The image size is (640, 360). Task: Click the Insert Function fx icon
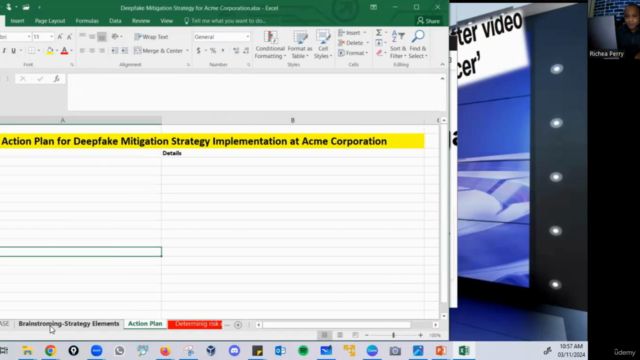(56, 79)
